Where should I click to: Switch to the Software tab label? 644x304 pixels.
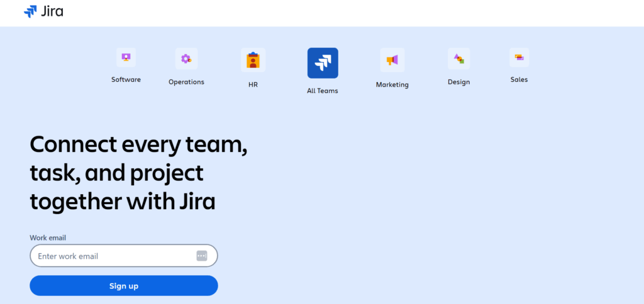126,80
